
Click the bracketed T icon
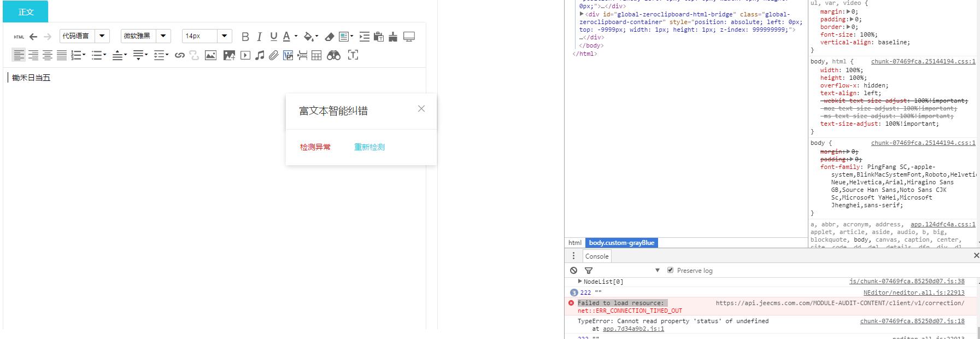tap(353, 55)
